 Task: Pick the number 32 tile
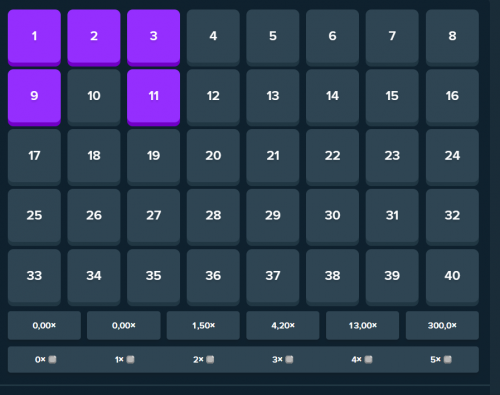(x=452, y=217)
